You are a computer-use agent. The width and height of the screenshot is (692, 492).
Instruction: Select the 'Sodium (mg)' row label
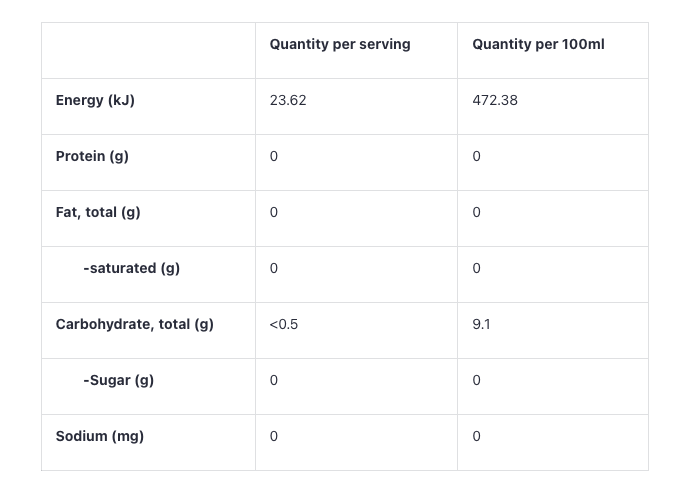pos(99,437)
